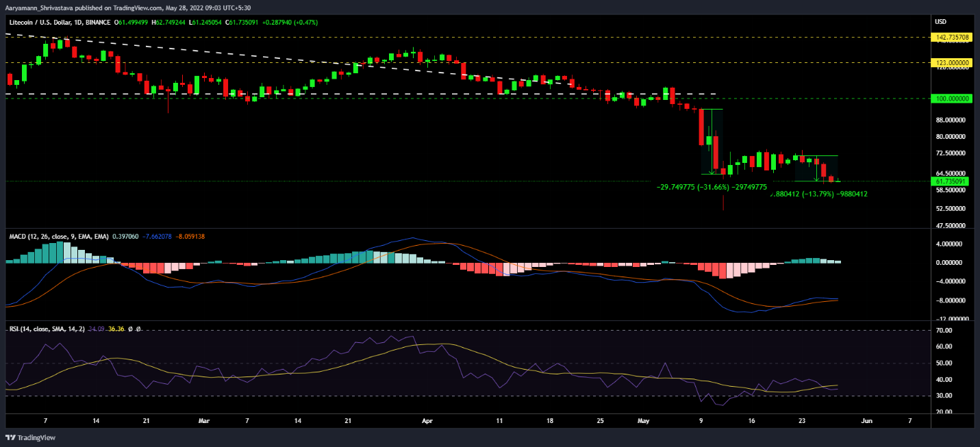
Task: Click the Apr label on the time axis
Action: (428, 422)
